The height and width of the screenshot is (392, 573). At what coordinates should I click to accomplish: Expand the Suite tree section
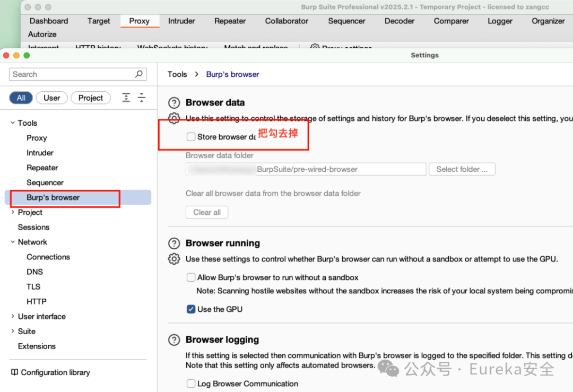[13, 332]
